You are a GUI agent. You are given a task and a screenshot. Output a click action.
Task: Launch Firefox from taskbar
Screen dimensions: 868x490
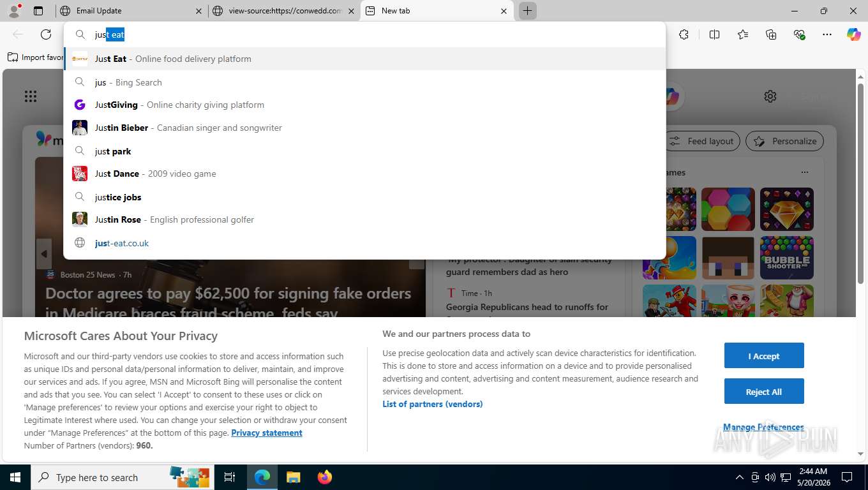click(x=325, y=477)
